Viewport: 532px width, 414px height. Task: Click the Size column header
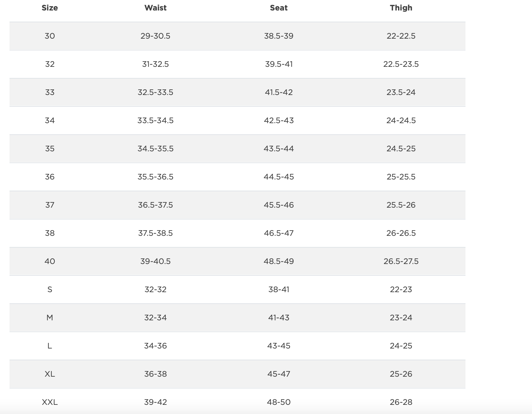tap(50, 8)
